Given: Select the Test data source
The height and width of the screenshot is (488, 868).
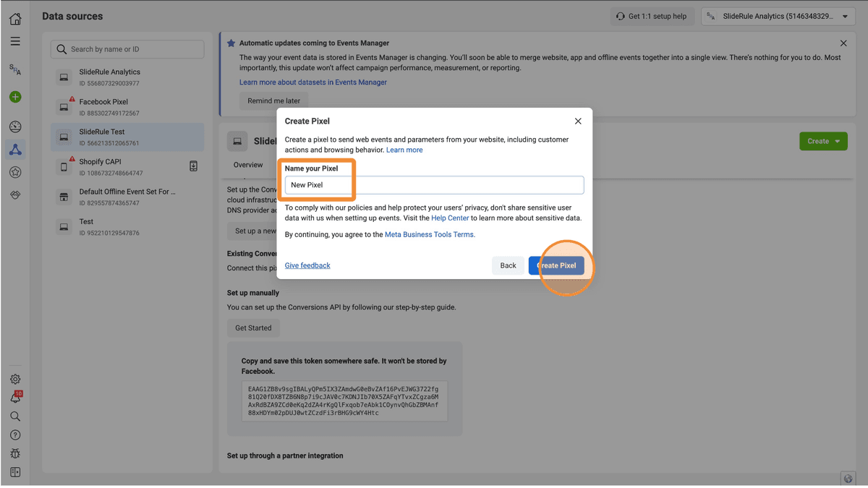Looking at the screenshot, I should tap(127, 227).
